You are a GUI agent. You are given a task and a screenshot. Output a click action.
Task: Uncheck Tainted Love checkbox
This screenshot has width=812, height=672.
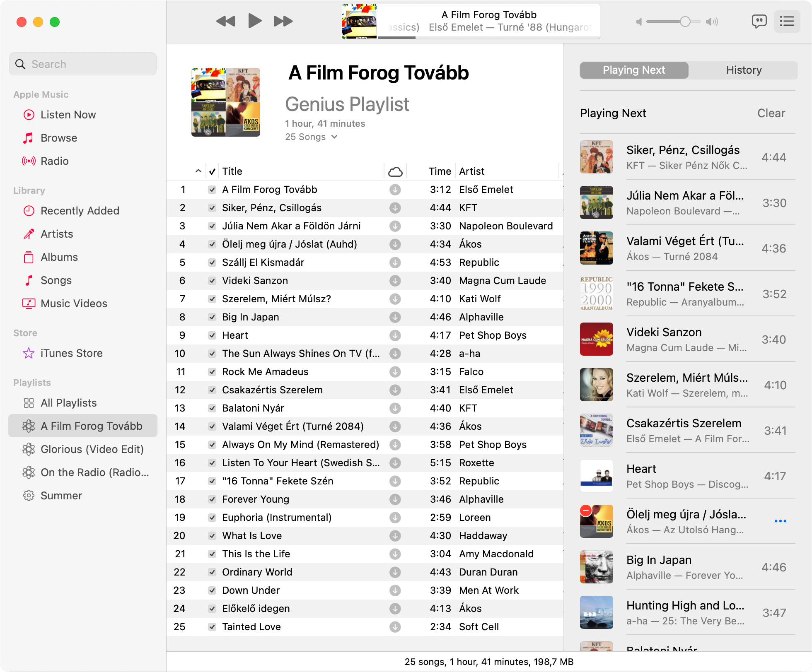(x=212, y=627)
